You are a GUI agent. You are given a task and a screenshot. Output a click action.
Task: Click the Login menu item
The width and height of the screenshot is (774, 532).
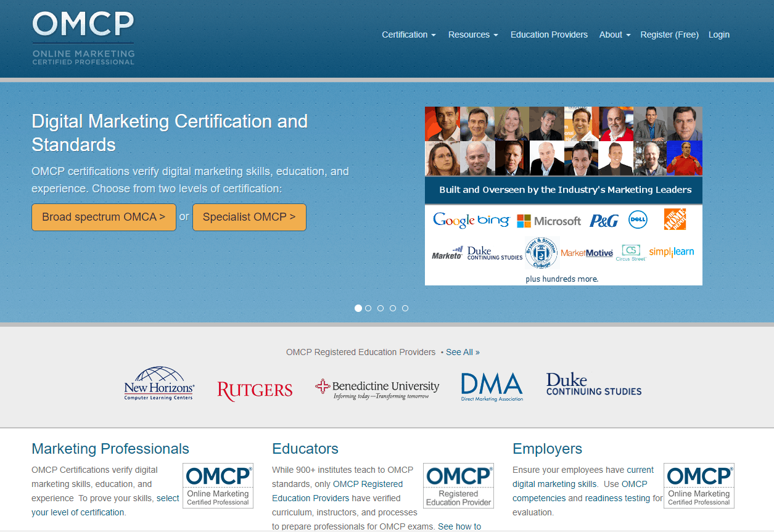tap(718, 35)
